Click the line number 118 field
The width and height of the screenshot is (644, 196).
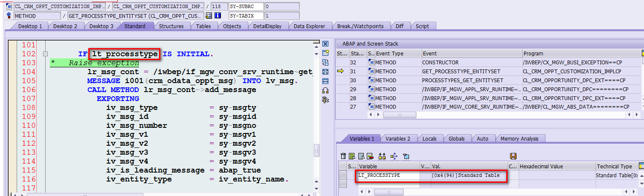(219, 7)
